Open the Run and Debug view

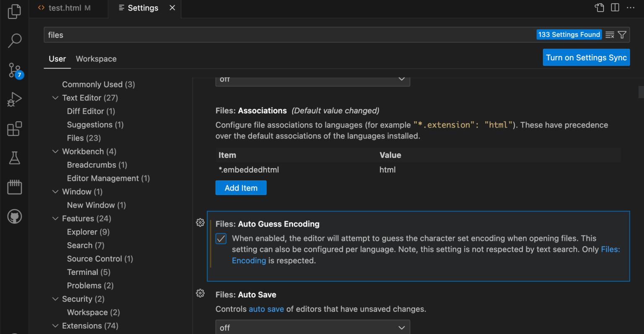click(x=14, y=99)
